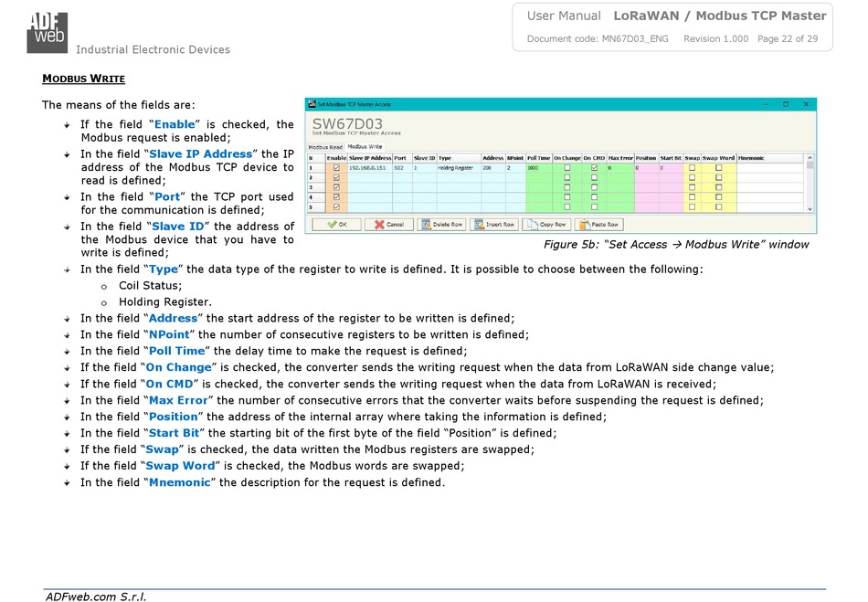The image size is (868, 602).
Task: Click the ADFweb logo in the header
Action: coord(46,28)
